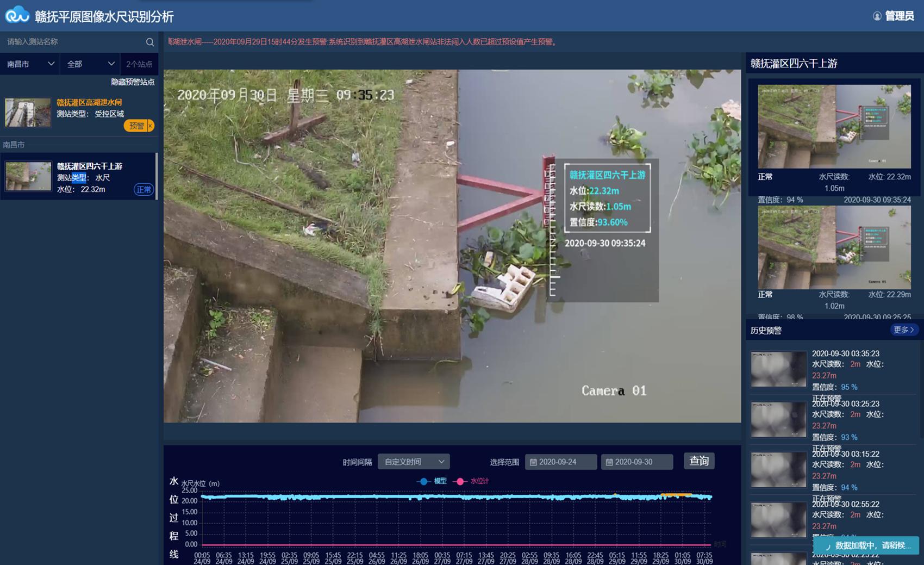Click station name 赣抚灌区四六干上游 in sidebar list
This screenshot has width=924, height=565.
pos(90,166)
